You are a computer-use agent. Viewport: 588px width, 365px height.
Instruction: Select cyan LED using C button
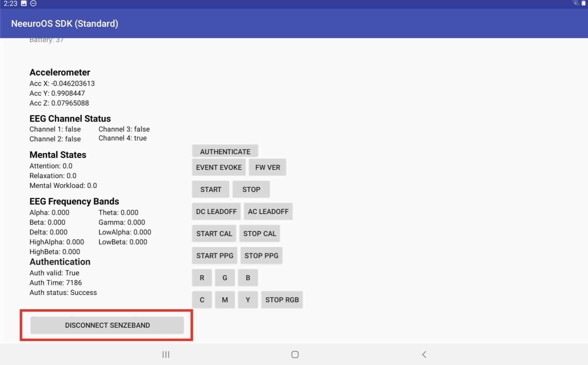[202, 299]
